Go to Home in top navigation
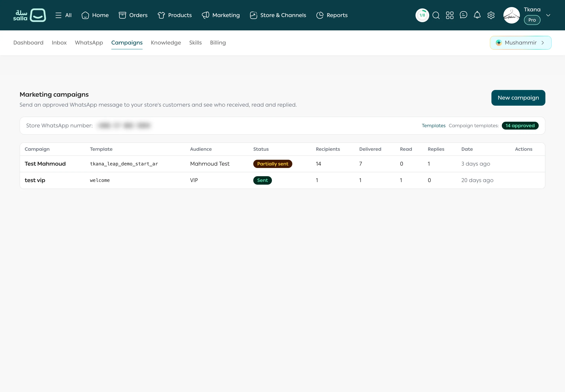The image size is (565, 392). [95, 15]
